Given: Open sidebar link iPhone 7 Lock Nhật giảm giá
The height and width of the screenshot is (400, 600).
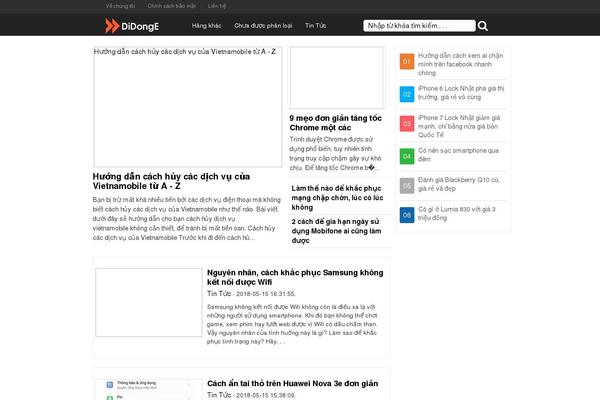Looking at the screenshot, I should click(459, 126).
